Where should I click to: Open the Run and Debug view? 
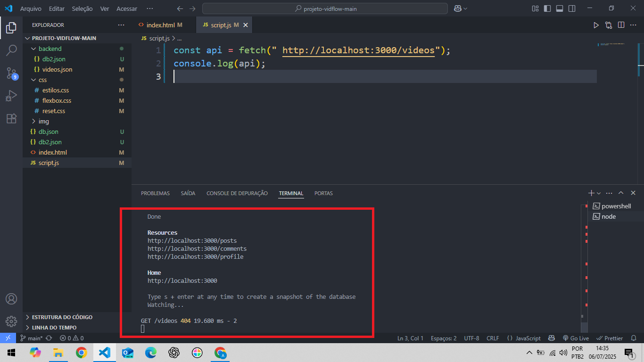point(11,96)
